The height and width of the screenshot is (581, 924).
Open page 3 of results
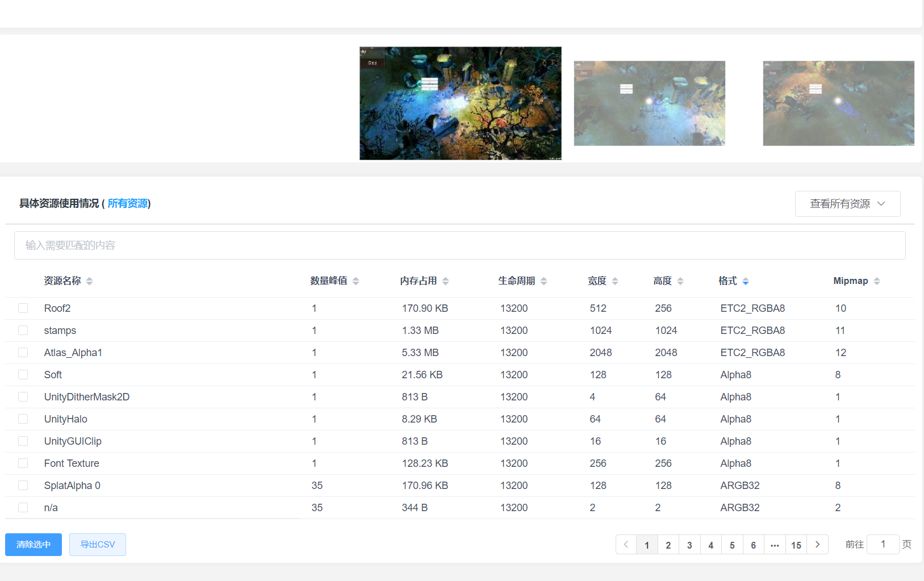689,545
